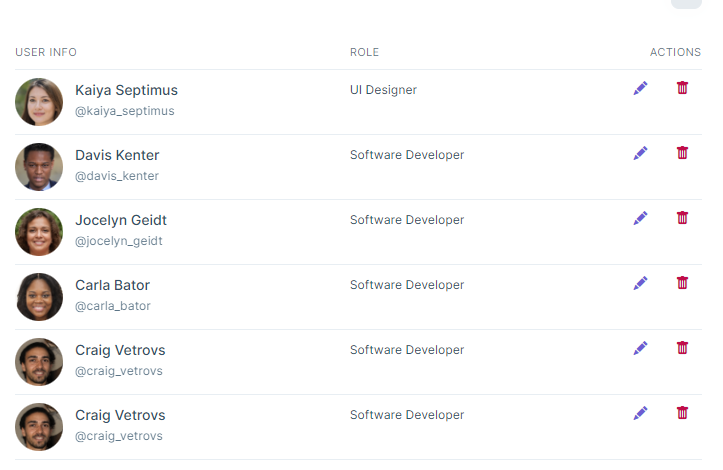Delete Carla Bator via trash icon
Viewport: 723px width, 470px height.
point(682,283)
